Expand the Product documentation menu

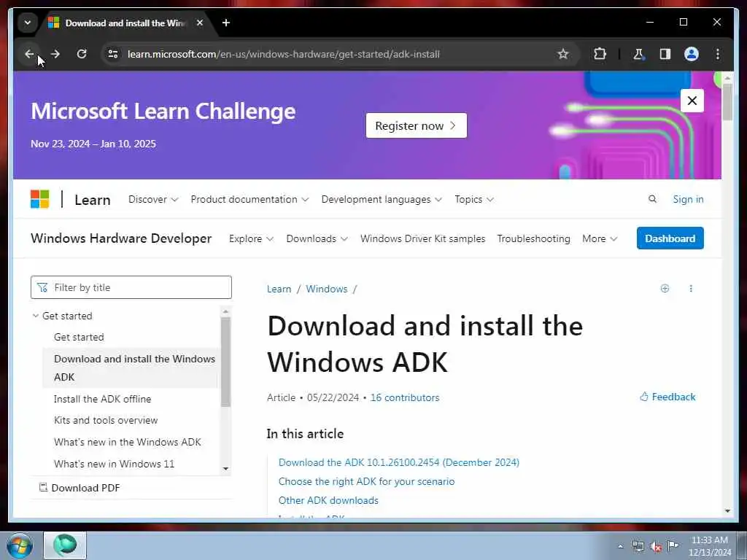click(249, 200)
